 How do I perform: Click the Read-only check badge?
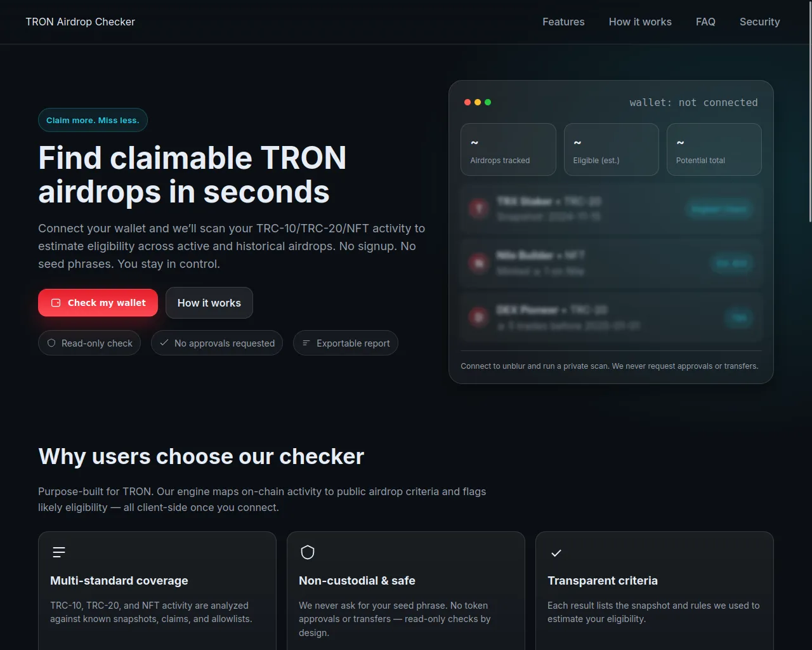89,343
